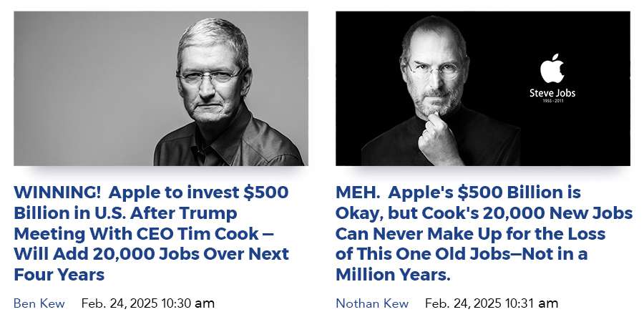
Task: Click the eyeglasses in the left photo
Action: click(x=209, y=75)
